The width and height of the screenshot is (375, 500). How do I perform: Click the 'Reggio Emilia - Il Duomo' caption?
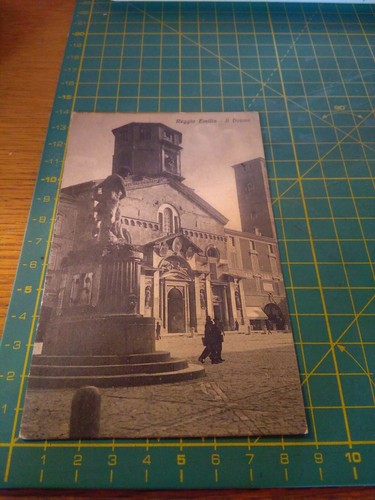pos(213,121)
